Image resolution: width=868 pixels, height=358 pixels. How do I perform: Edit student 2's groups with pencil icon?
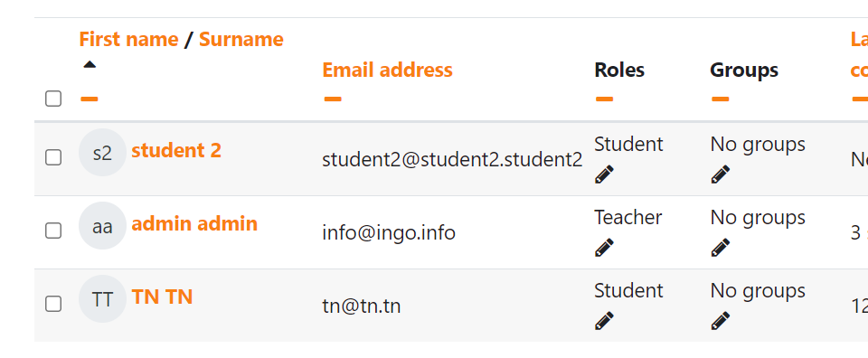click(721, 174)
